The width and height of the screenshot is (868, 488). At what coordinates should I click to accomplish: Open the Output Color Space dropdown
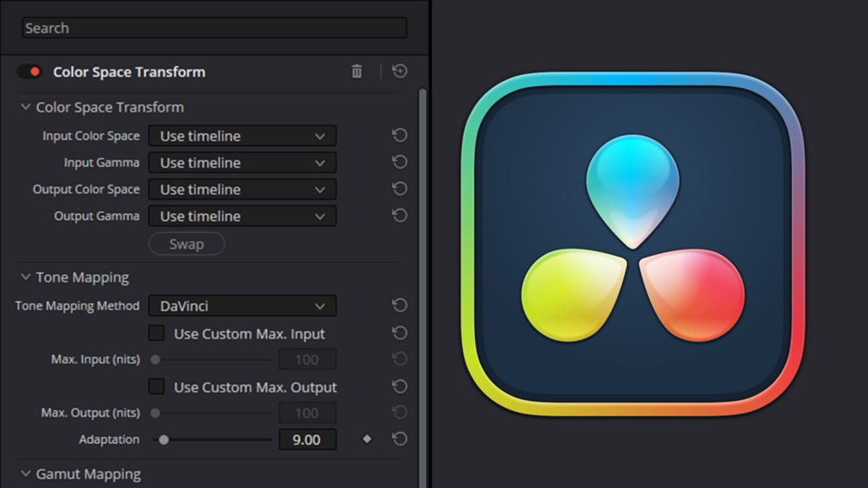coord(243,189)
